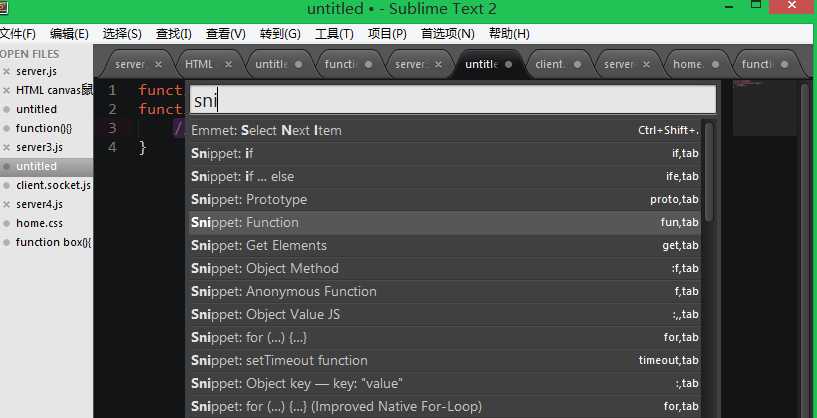Open server3.js in the sidebar
Screen dimensions: 817x418
click(x=40, y=147)
